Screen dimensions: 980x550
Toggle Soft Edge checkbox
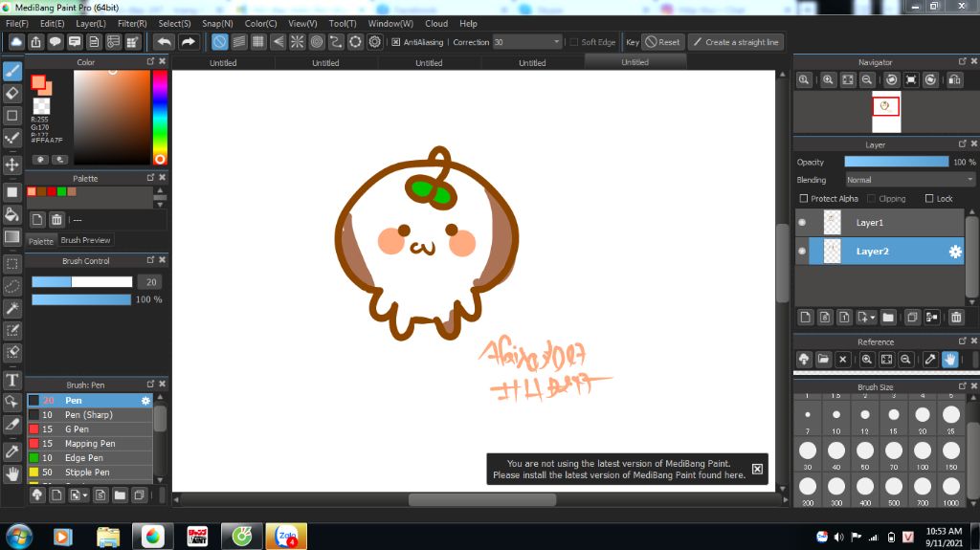click(574, 42)
